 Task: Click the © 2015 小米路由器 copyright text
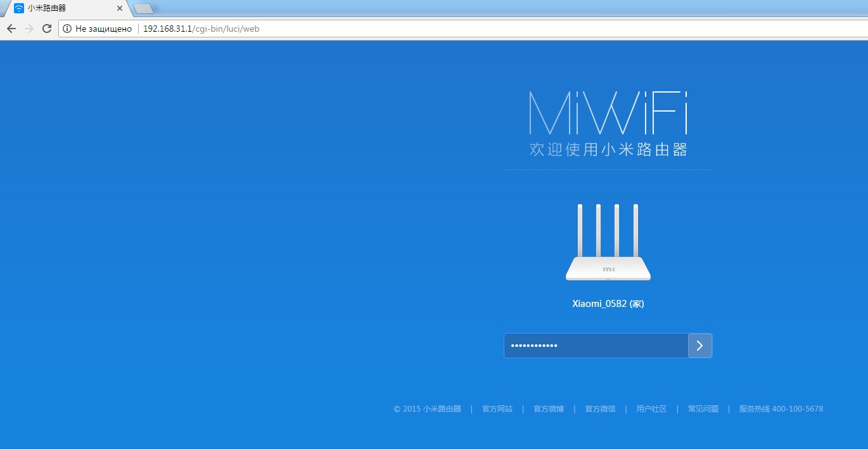point(428,409)
